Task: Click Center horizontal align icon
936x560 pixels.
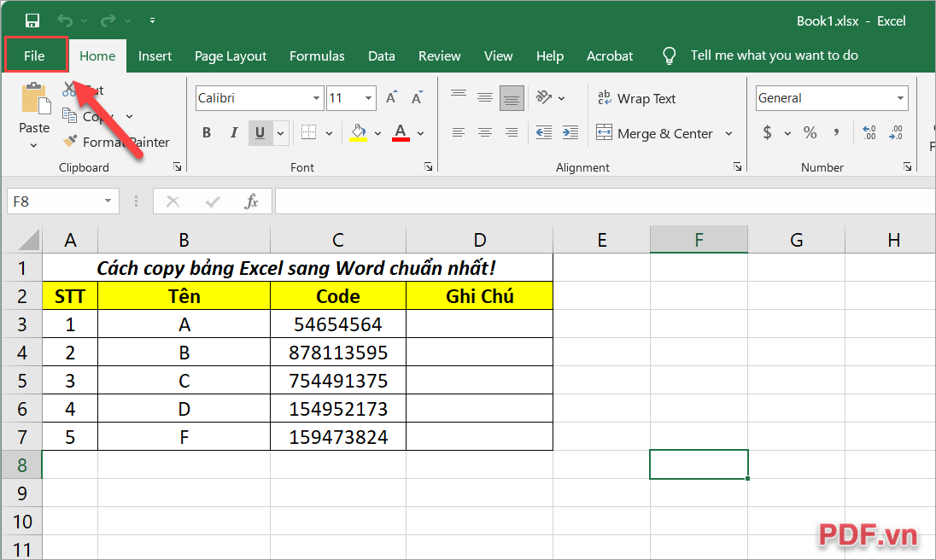Action: click(x=485, y=132)
